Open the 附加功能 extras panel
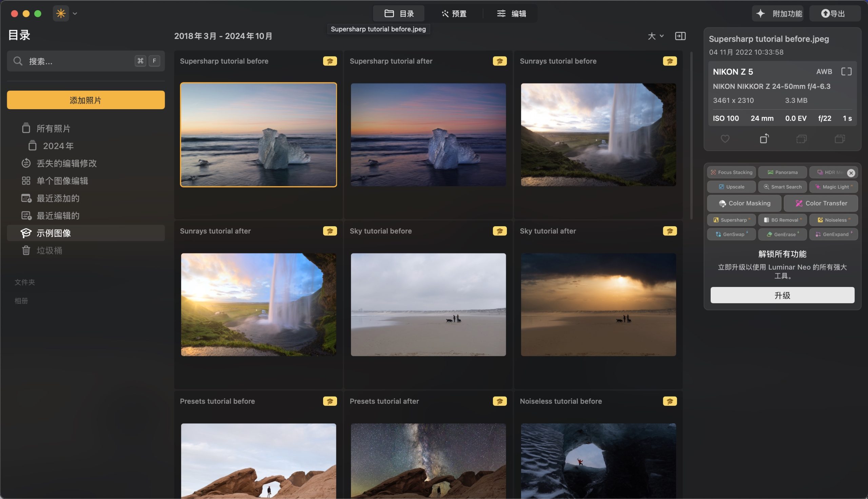 click(778, 13)
